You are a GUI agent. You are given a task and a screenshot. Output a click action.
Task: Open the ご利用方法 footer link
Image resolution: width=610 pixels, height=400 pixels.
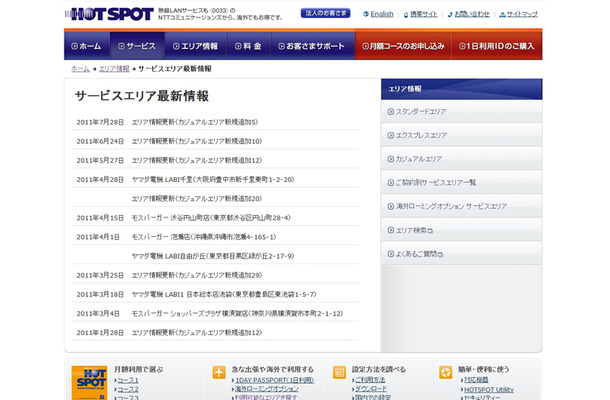(x=370, y=379)
